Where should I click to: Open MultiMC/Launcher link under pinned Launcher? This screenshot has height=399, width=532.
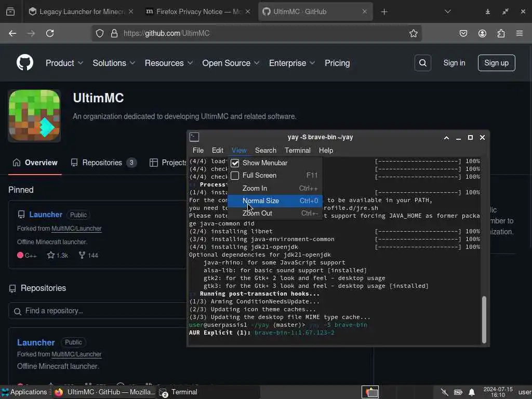coord(76,229)
